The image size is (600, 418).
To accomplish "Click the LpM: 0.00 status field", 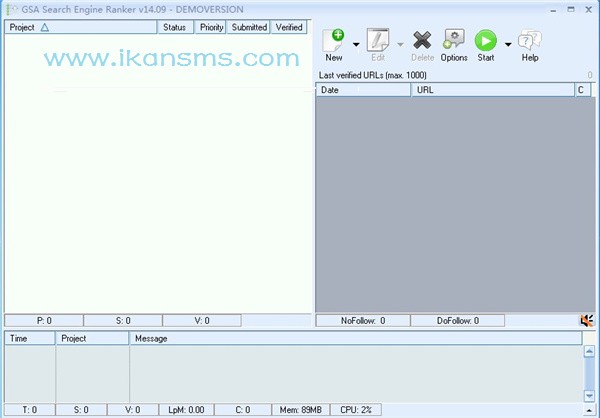I will click(186, 410).
